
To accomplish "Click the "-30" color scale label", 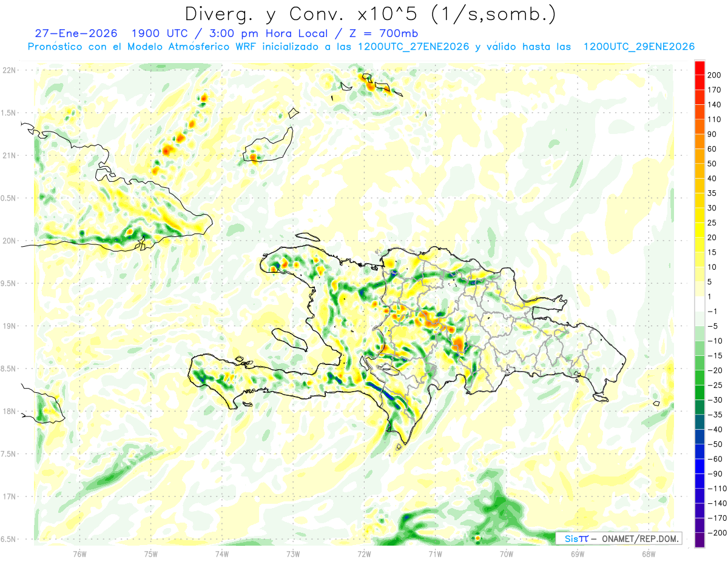I will 715,400.
